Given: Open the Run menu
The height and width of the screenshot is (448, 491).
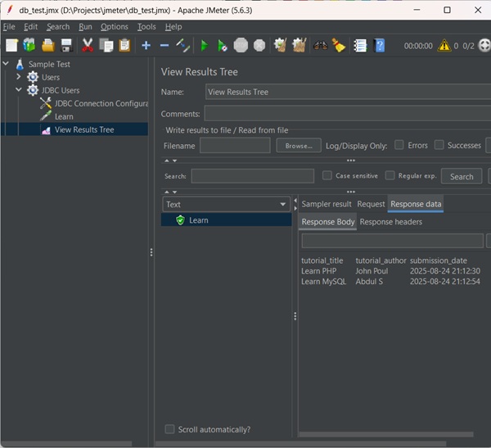Looking at the screenshot, I should [85, 27].
